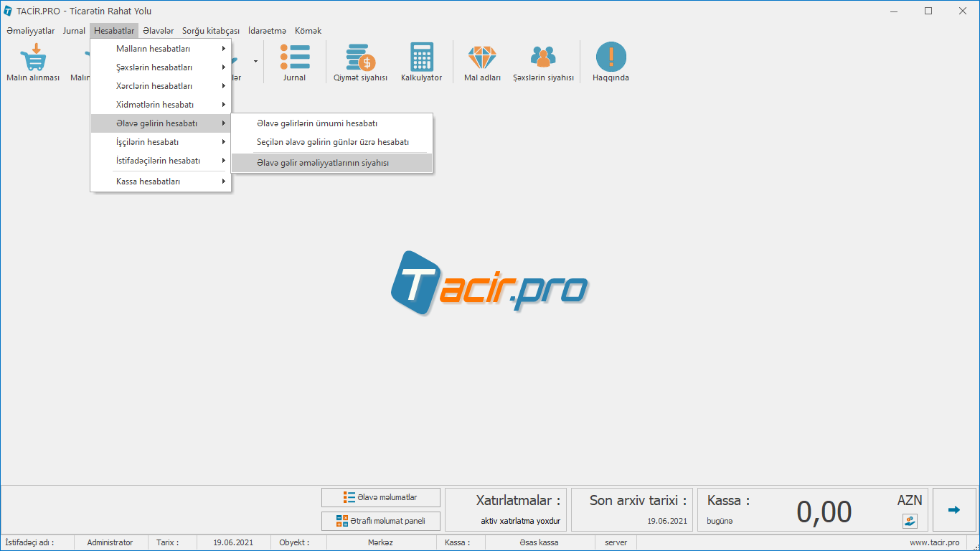Image resolution: width=980 pixels, height=551 pixels.
Task: Open the Əməliyyatlar menu
Action: click(x=30, y=31)
